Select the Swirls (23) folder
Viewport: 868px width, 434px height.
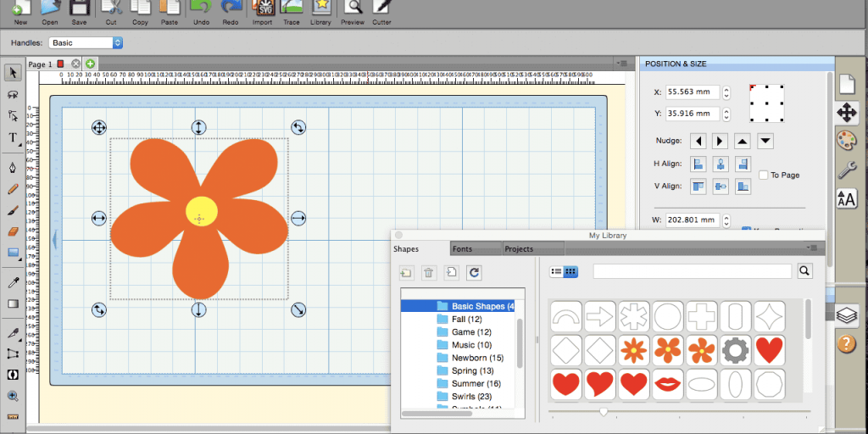tap(471, 397)
